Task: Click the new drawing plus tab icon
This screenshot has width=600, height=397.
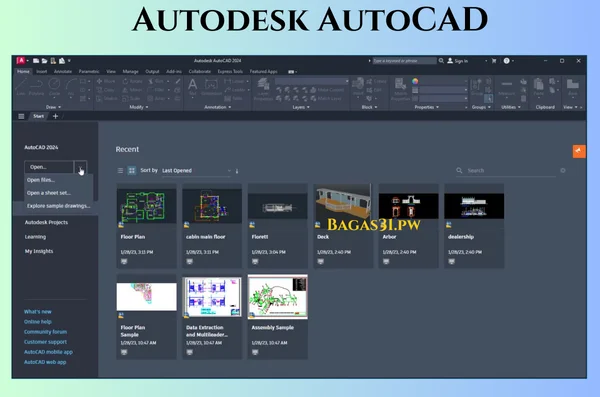Action: [55, 116]
